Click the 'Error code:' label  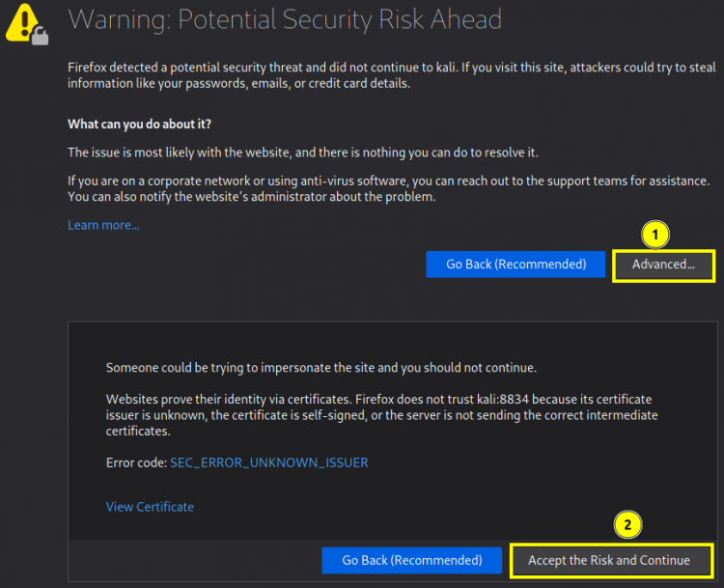[136, 462]
